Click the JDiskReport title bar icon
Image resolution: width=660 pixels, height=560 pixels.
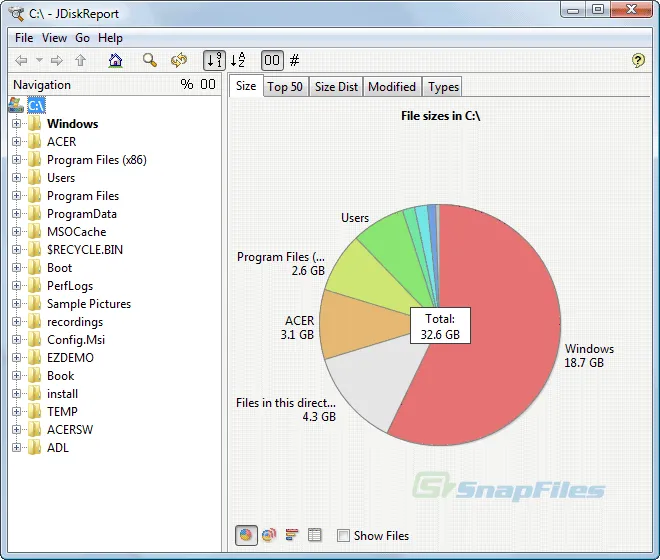coord(17,14)
